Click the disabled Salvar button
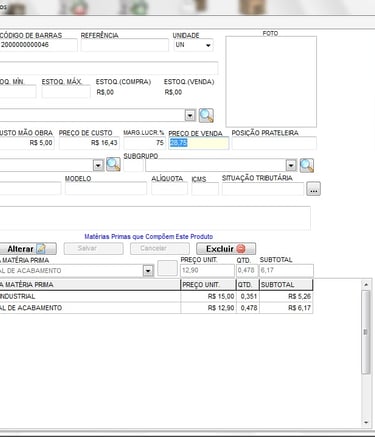Viewport: 375px width, 437px height. click(x=94, y=249)
